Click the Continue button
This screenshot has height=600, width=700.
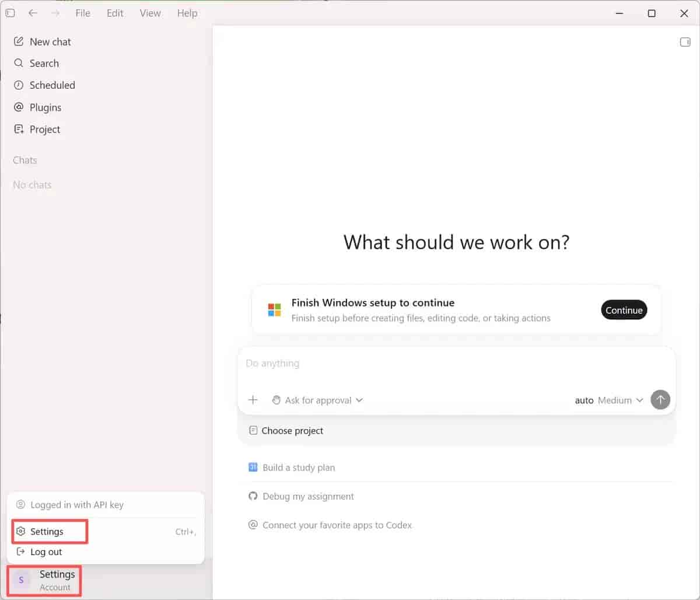click(x=624, y=310)
